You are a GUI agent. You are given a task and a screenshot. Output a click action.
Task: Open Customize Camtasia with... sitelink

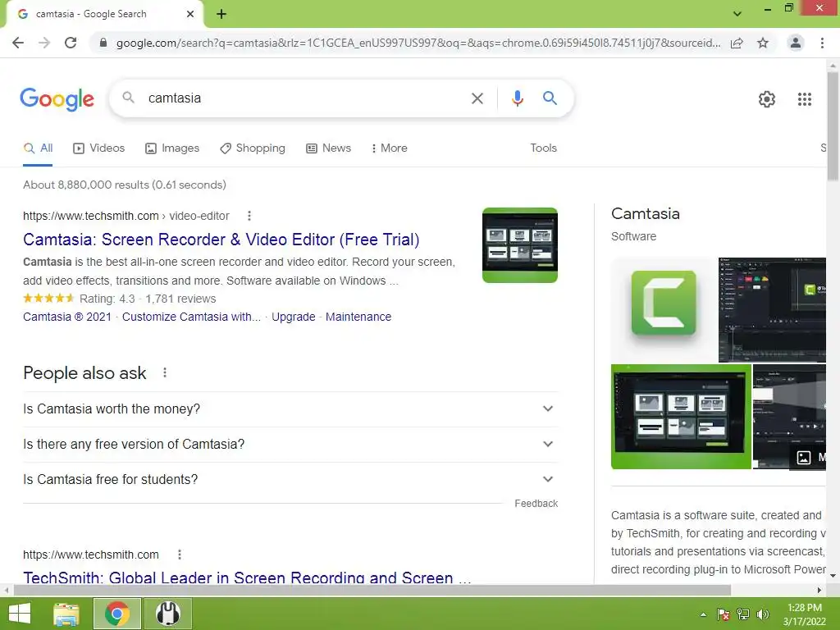click(191, 317)
